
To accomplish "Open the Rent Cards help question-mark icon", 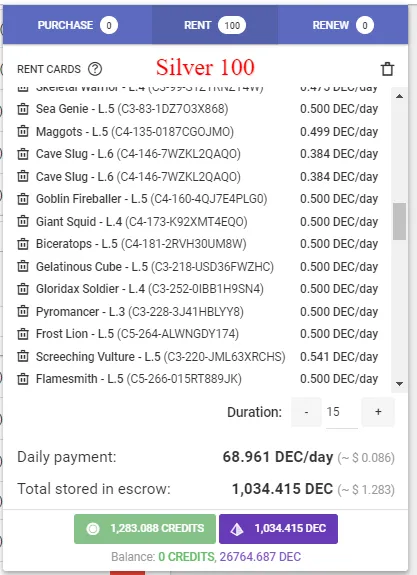I will click(95, 69).
